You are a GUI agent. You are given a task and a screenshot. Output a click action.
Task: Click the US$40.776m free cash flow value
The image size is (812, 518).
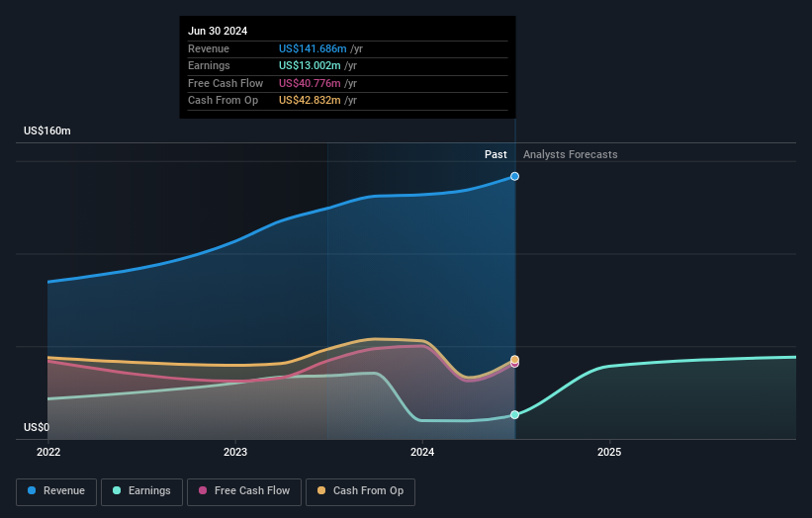310,83
